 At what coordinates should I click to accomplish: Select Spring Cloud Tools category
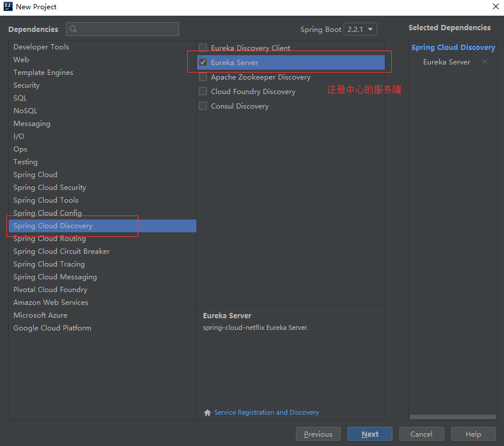point(102,200)
